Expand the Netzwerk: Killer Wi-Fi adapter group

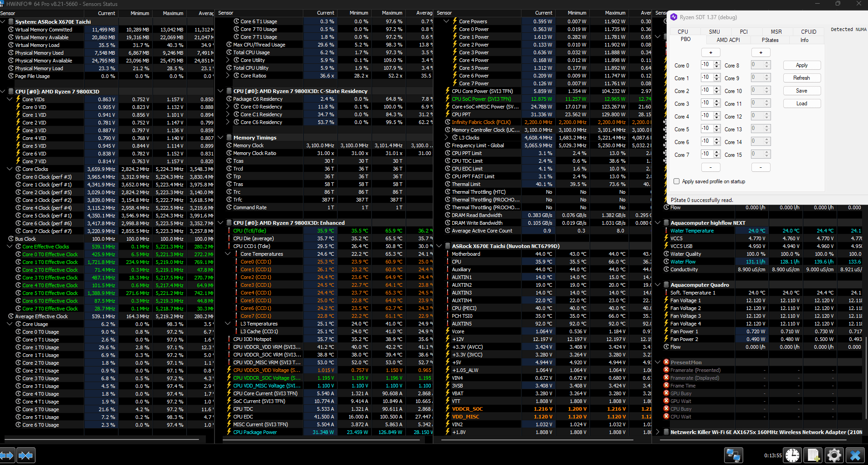658,432
